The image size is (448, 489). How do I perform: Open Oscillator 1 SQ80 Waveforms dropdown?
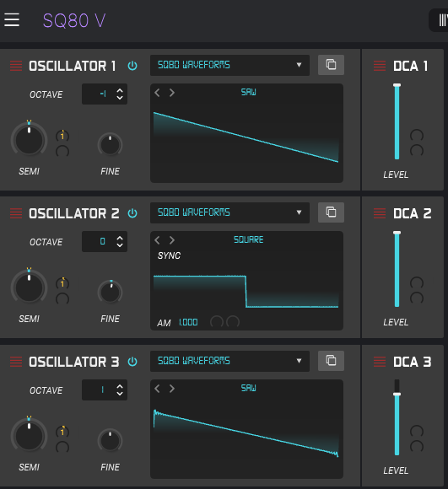[230, 65]
